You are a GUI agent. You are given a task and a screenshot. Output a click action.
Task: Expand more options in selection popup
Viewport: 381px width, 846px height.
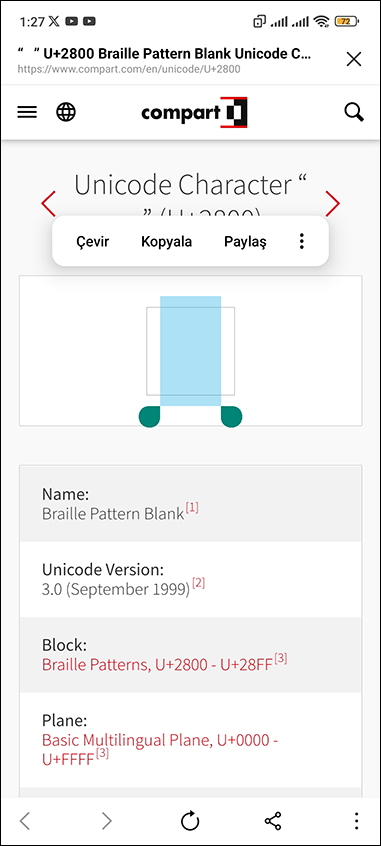pos(302,241)
